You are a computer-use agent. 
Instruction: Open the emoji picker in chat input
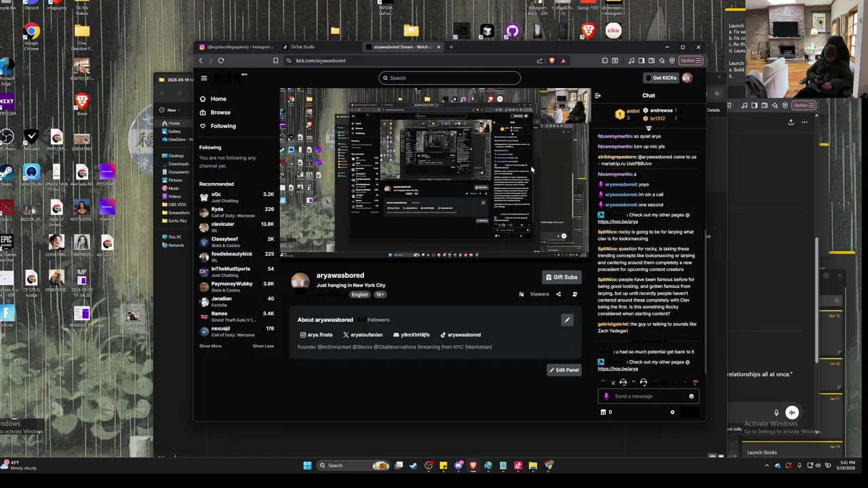click(x=691, y=396)
